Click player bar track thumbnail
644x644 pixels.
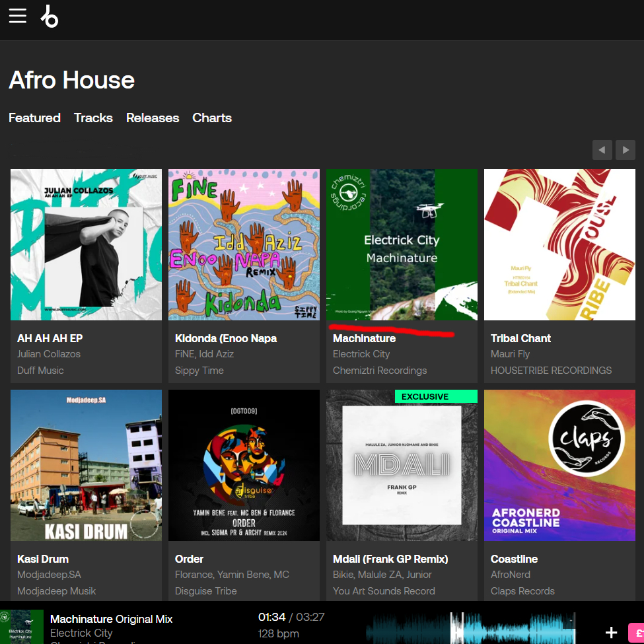click(x=21, y=627)
